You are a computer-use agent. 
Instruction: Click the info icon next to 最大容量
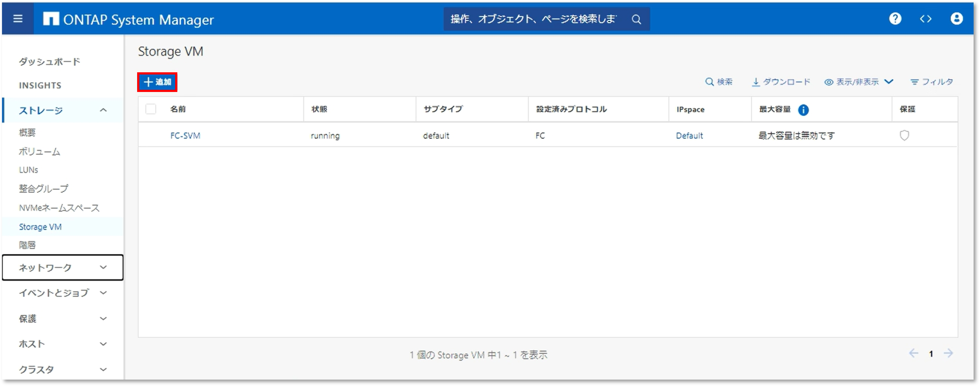(x=803, y=110)
